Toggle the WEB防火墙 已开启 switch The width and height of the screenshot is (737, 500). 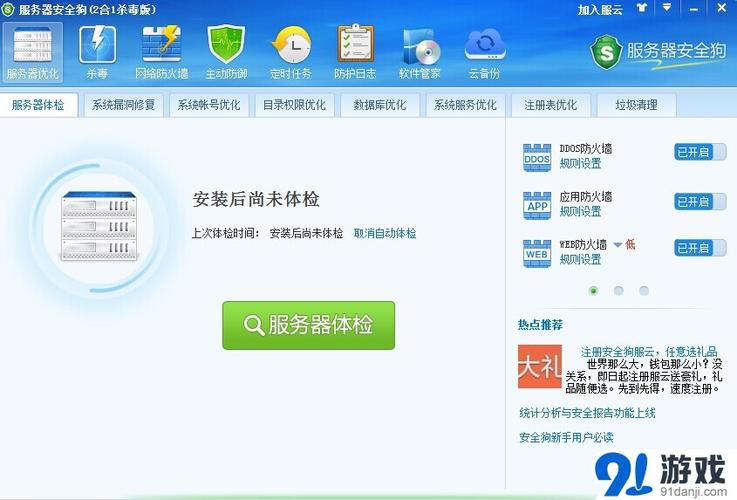(x=700, y=248)
